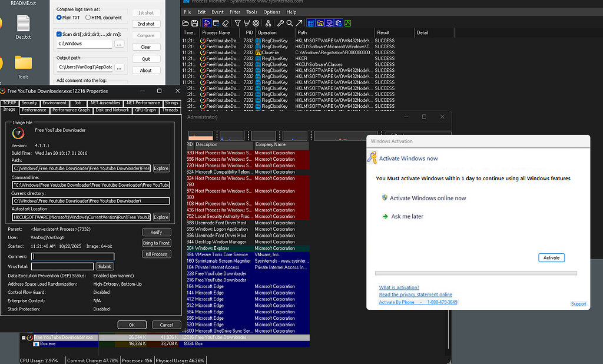Open the What is activation? link
Viewport: 603px width, 364px height.
(x=399, y=287)
